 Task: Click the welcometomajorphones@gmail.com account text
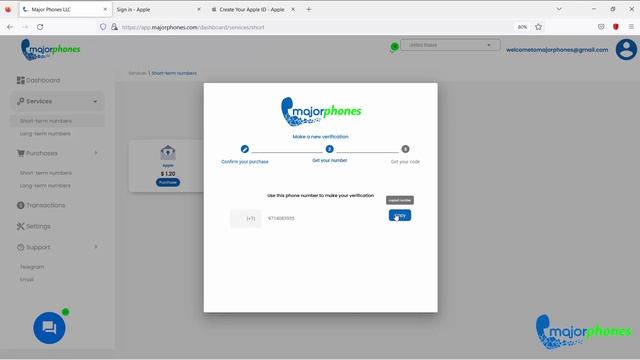557,50
